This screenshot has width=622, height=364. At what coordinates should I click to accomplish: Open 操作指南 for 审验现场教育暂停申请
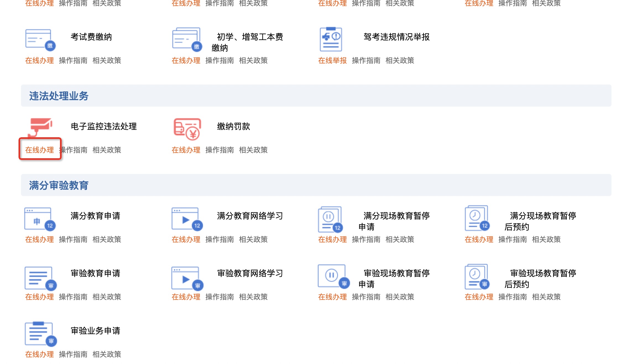(x=366, y=297)
